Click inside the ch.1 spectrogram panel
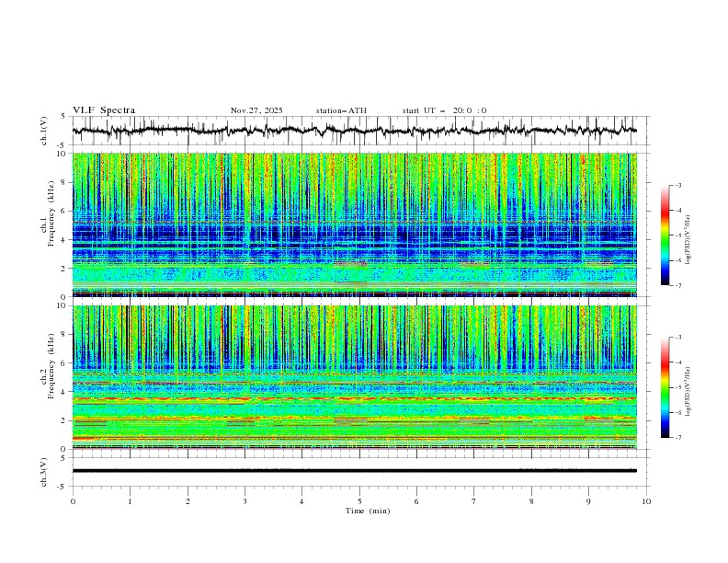728x563 pixels. [355, 224]
